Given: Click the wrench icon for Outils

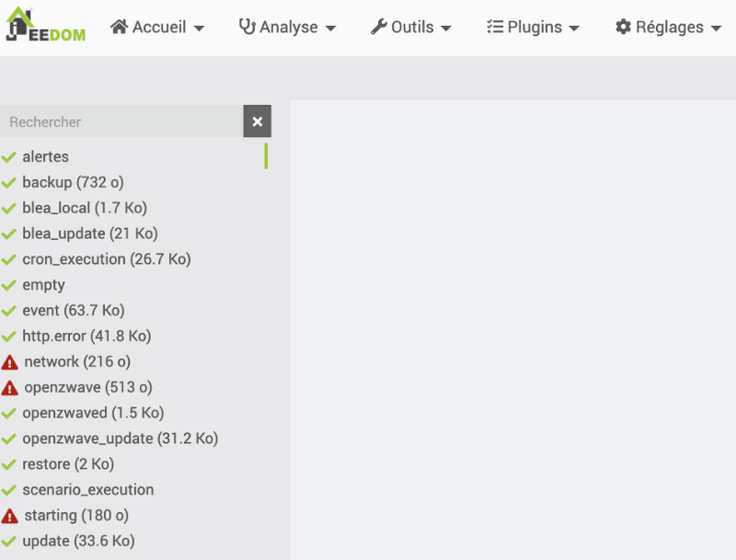Looking at the screenshot, I should 379,27.
